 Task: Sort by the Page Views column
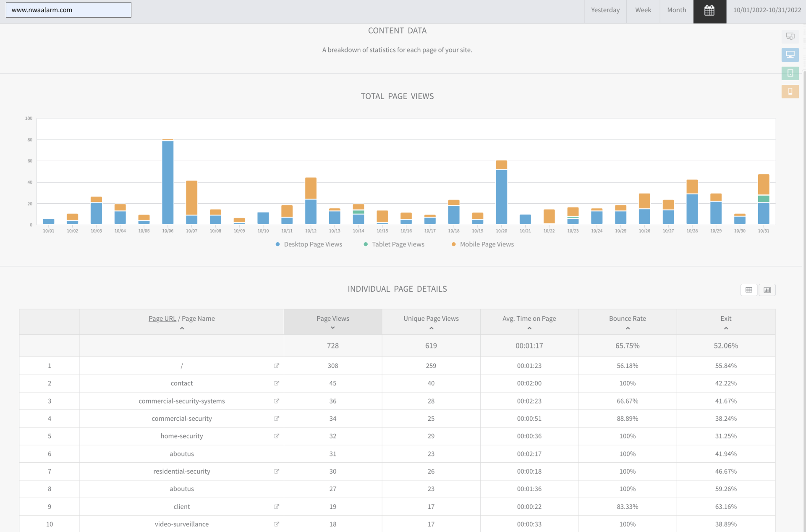tap(332, 322)
